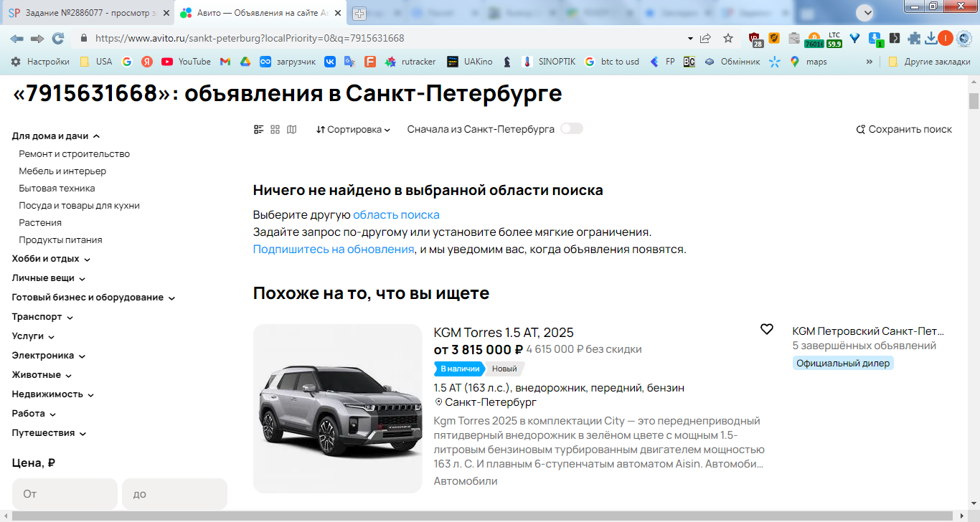Focus the price 'От' input field
Screen dimensions: 980x522
tap(65, 494)
